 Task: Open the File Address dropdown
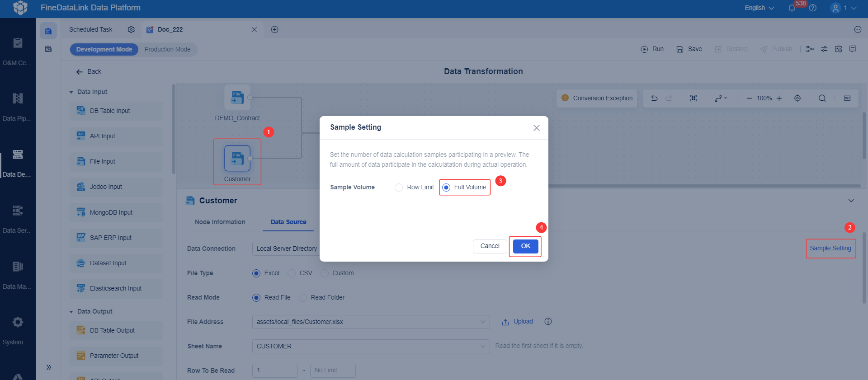[x=371, y=322]
